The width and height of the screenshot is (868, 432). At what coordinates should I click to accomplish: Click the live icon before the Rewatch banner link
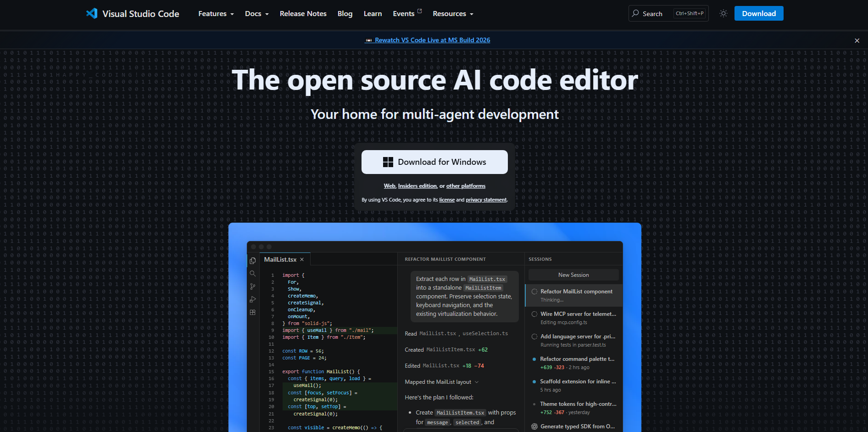point(369,40)
